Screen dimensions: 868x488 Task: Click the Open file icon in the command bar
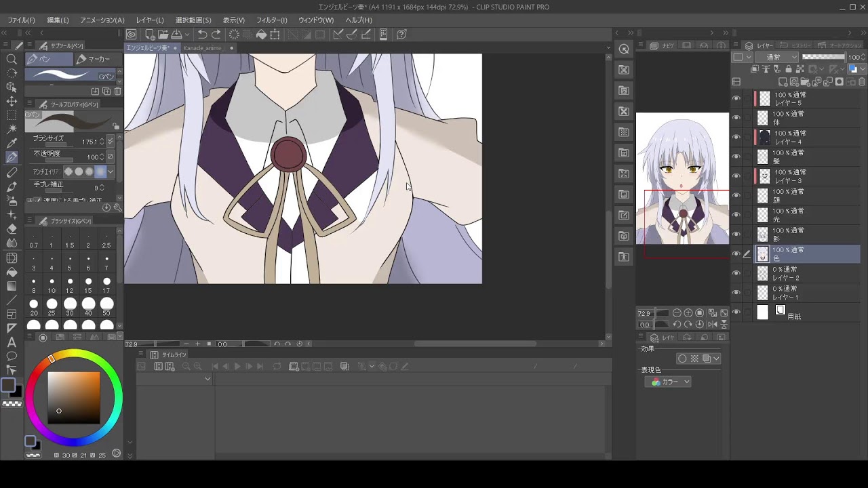pyautogui.click(x=163, y=35)
